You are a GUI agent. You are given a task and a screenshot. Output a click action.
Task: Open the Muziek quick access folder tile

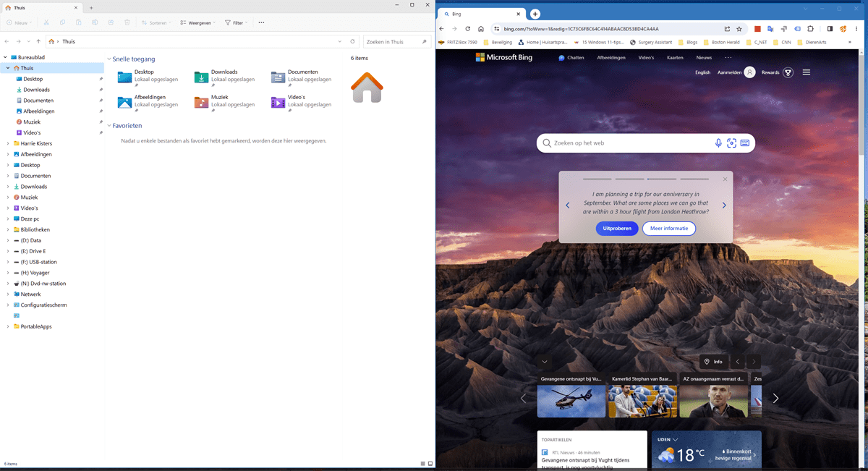[224, 102]
